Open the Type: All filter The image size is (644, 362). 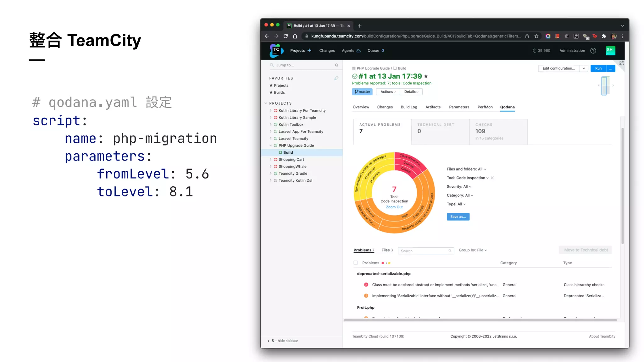click(456, 204)
